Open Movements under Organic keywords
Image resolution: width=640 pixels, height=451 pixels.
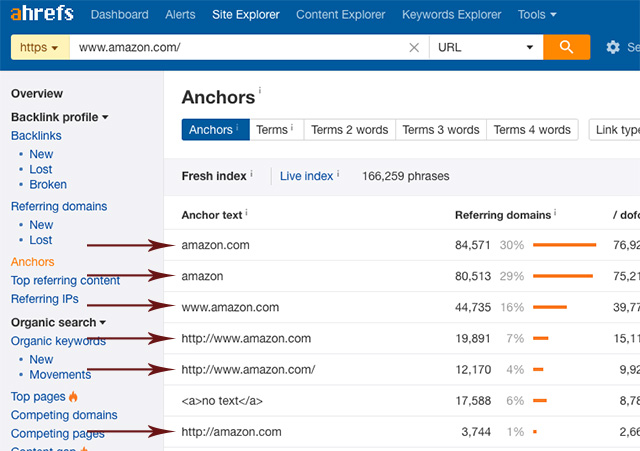(60, 375)
